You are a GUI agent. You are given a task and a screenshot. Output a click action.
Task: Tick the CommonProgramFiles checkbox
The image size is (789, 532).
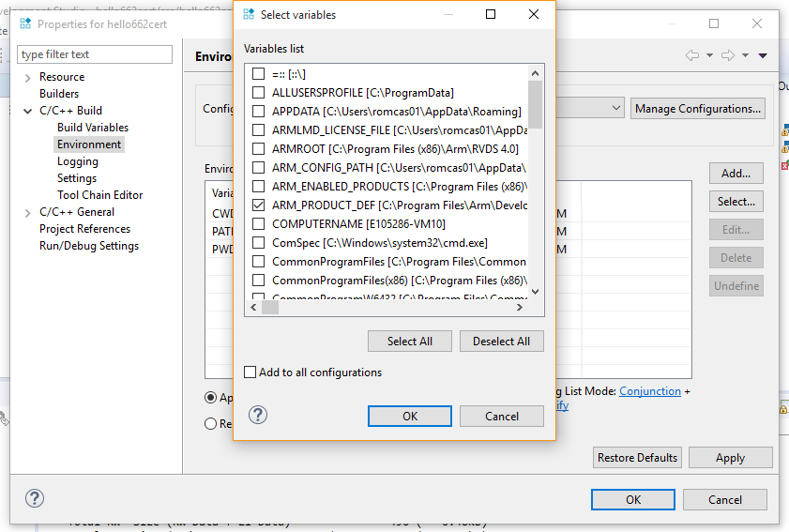point(258,262)
